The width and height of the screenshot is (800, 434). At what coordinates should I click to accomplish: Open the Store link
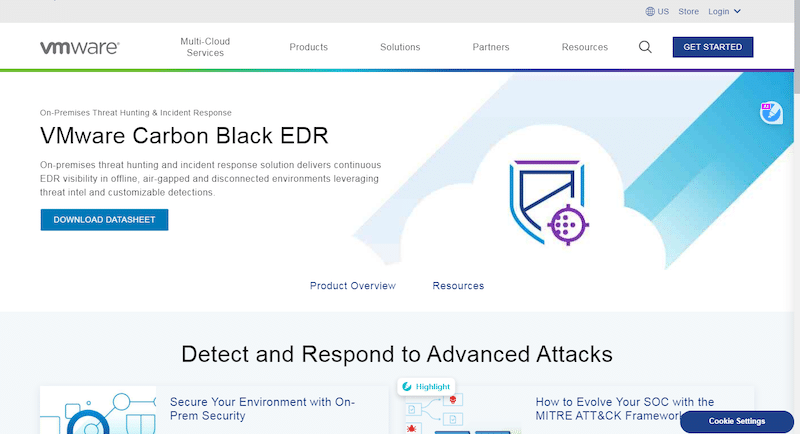tap(688, 11)
